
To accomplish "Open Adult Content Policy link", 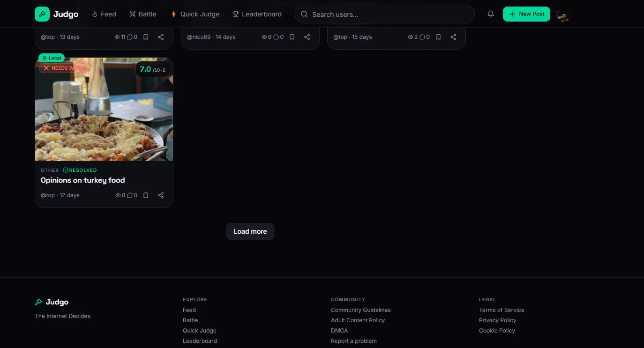I will (358, 320).
